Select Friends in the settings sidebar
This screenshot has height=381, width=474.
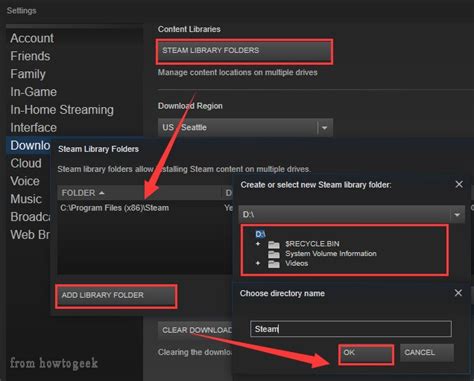(x=30, y=56)
